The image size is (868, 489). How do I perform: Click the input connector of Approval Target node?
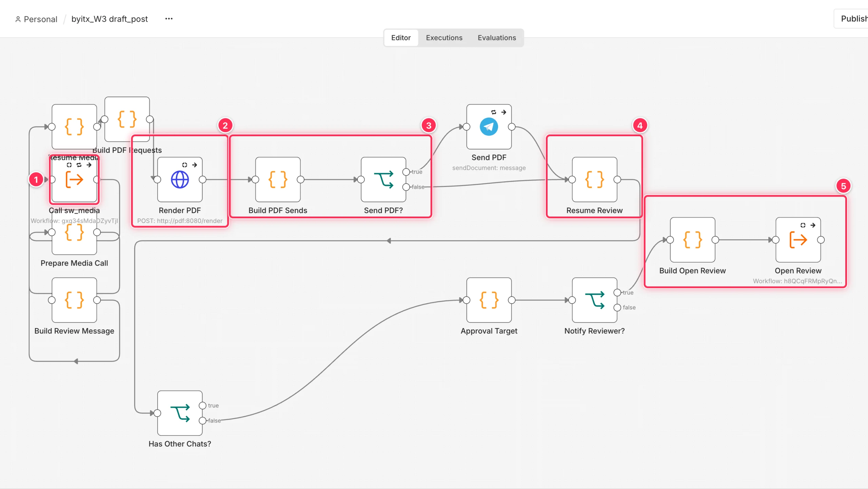(466, 300)
